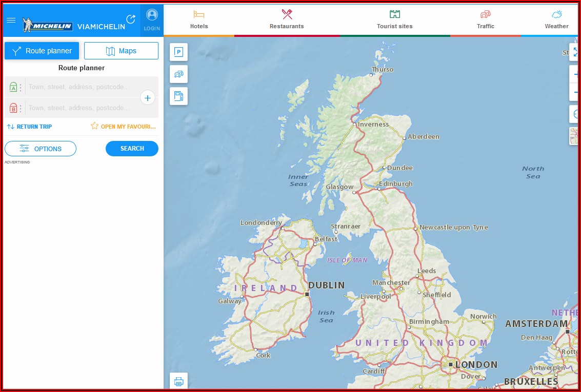Click the Michelin logo
Screen dimensions: 581x392
point(48,25)
